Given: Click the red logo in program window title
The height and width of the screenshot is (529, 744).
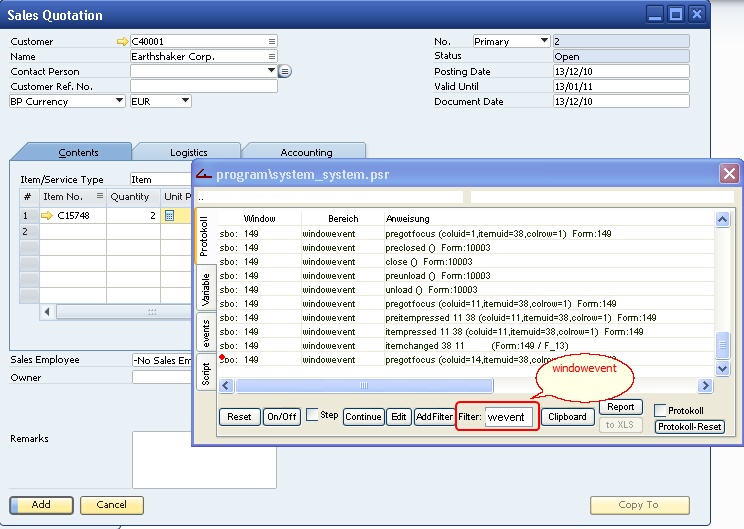Looking at the screenshot, I should tap(204, 175).
